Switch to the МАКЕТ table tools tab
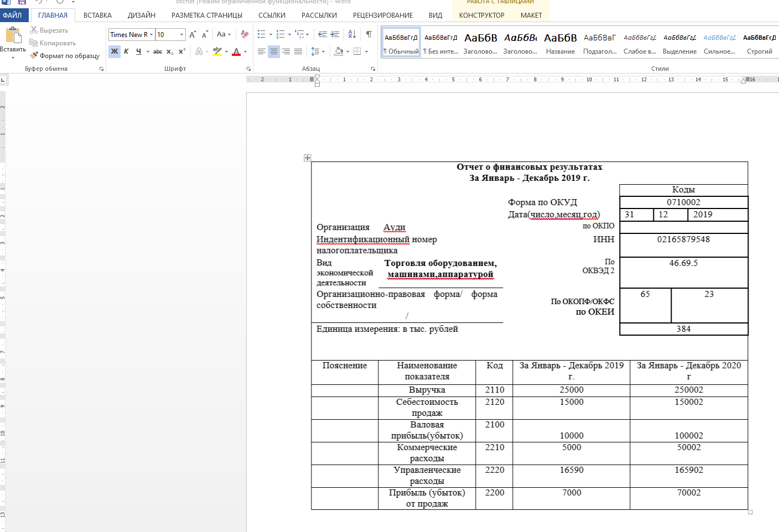Viewport: 779px width, 532px height. pos(531,15)
